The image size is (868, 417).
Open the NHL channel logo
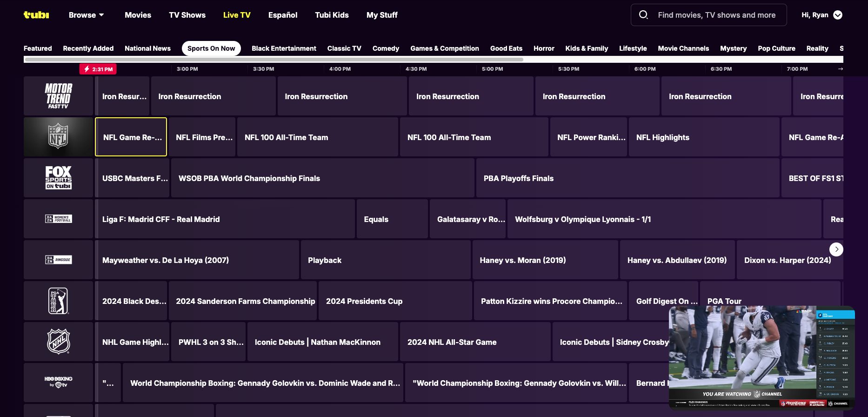point(58,342)
